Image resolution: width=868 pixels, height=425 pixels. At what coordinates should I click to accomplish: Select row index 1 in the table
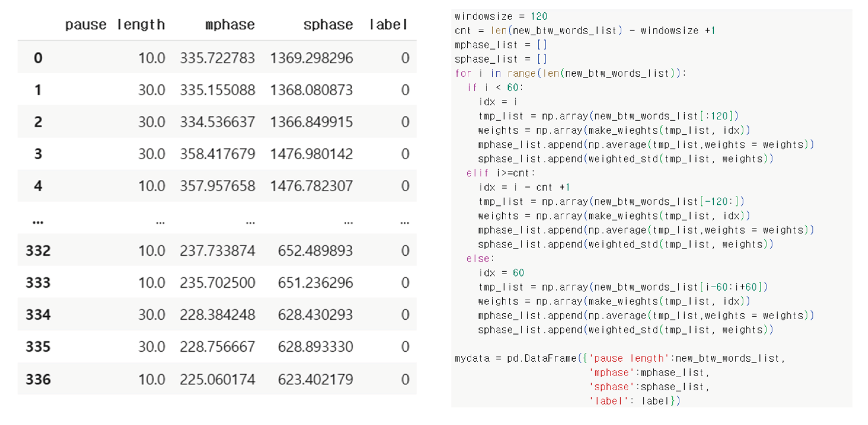(38, 90)
